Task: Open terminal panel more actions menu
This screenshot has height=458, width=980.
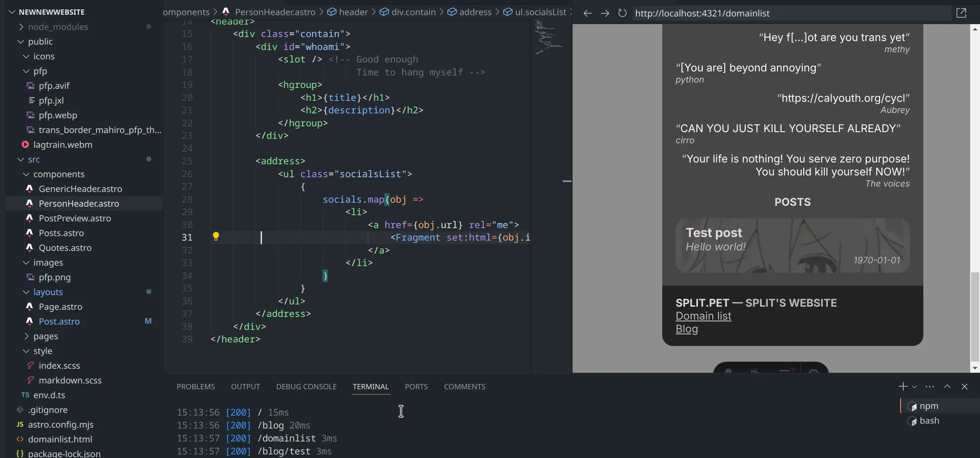Action: [x=930, y=387]
